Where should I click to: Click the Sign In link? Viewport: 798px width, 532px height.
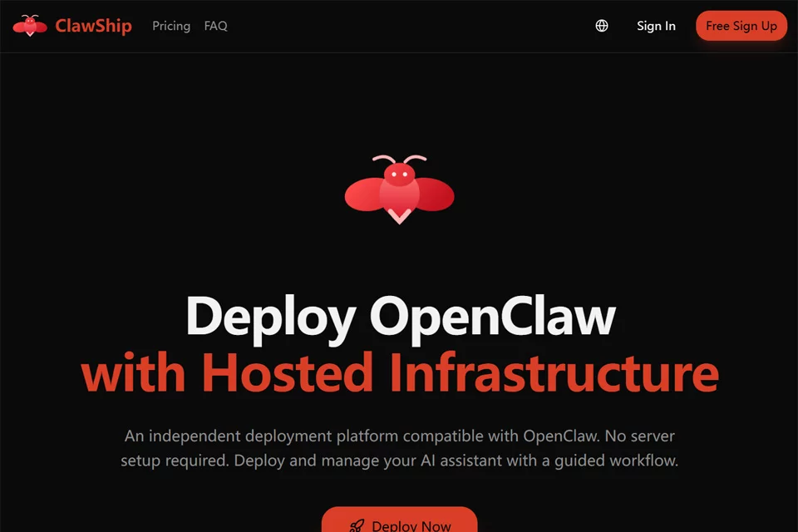click(656, 26)
